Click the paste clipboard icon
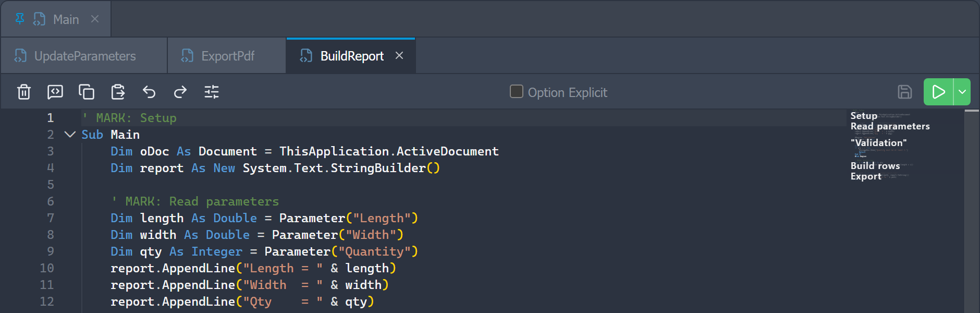This screenshot has height=313, width=980. [118, 92]
